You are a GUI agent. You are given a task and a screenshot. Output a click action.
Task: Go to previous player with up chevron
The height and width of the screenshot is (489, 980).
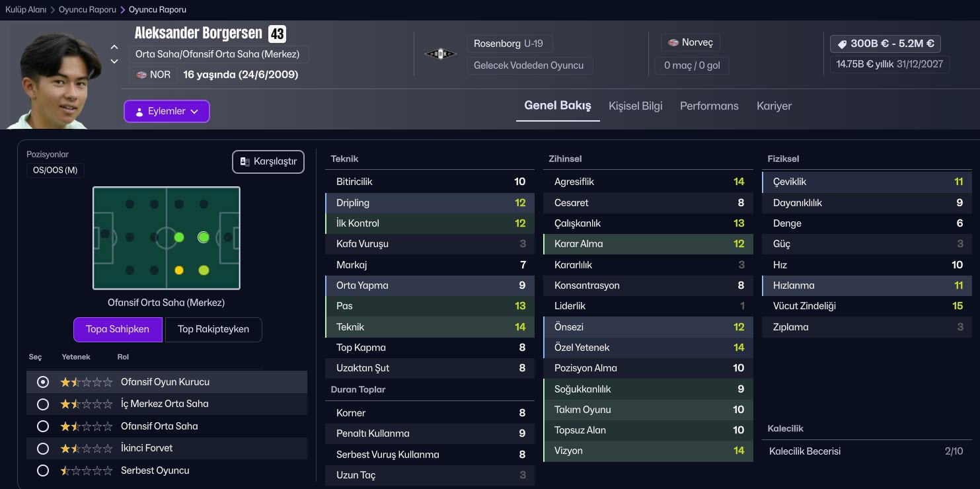[x=114, y=48]
